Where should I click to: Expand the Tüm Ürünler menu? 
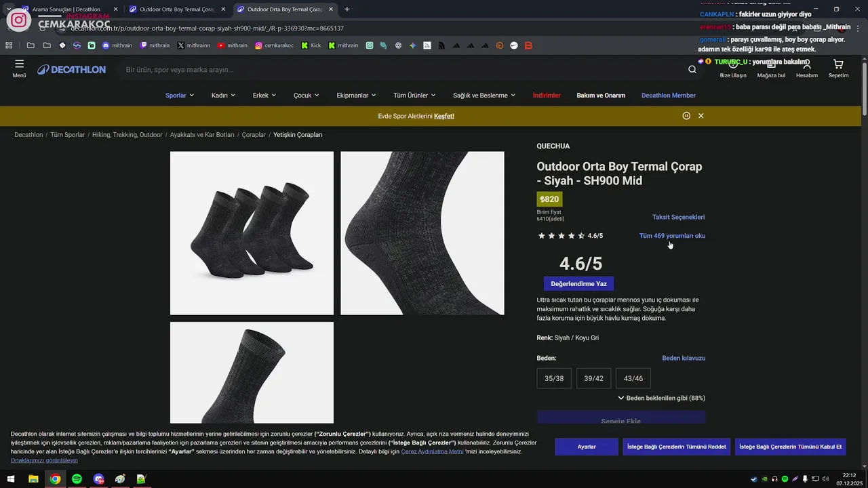point(414,96)
